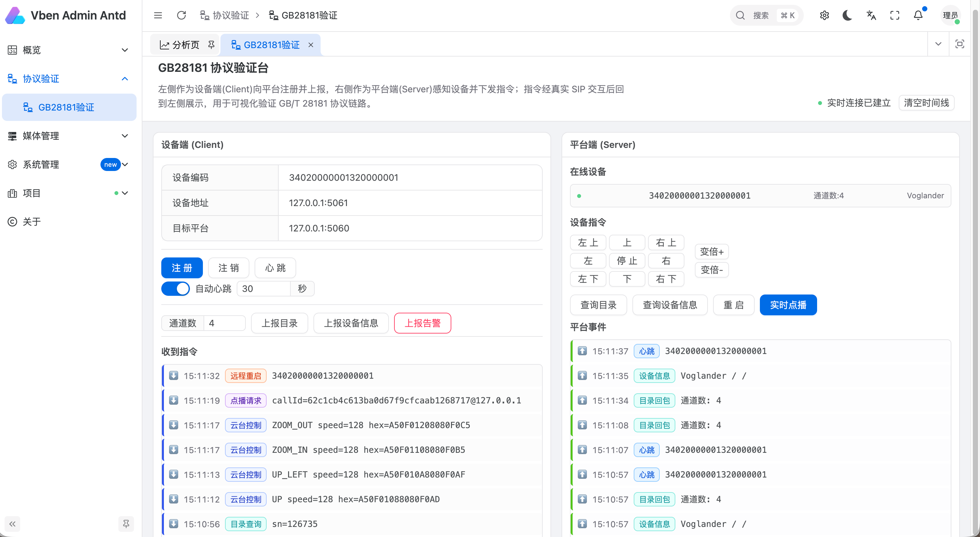Start 实时点播 live play
Image resolution: width=980 pixels, height=537 pixels.
[788, 305]
